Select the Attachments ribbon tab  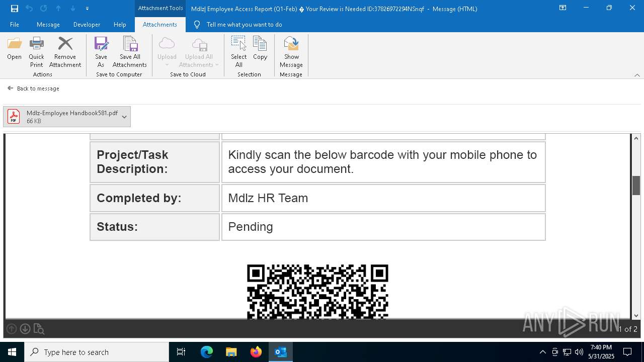coord(160,25)
